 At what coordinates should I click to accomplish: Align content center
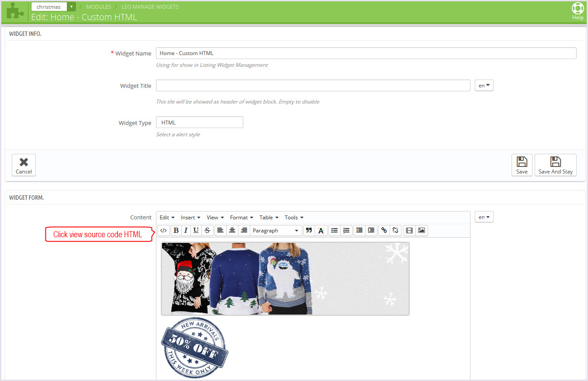coord(232,230)
